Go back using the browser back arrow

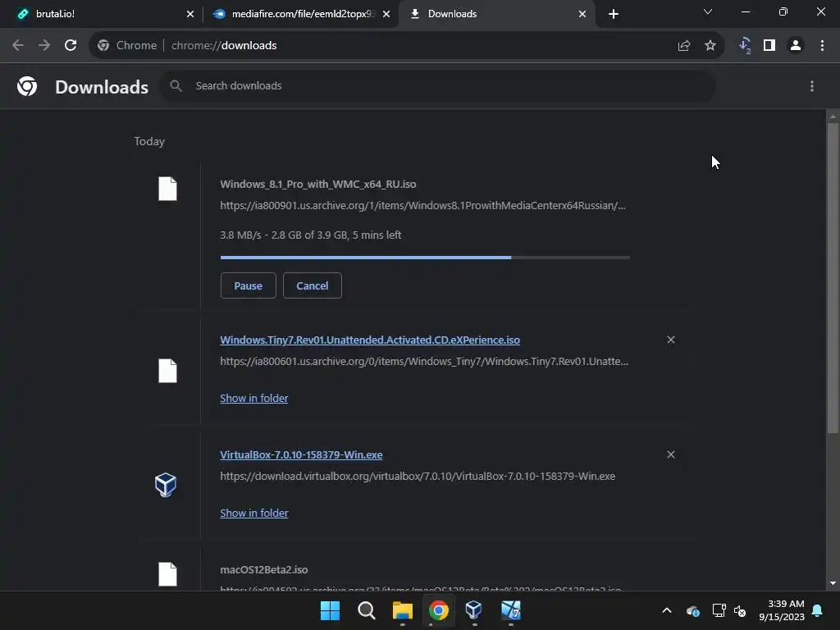coord(18,46)
